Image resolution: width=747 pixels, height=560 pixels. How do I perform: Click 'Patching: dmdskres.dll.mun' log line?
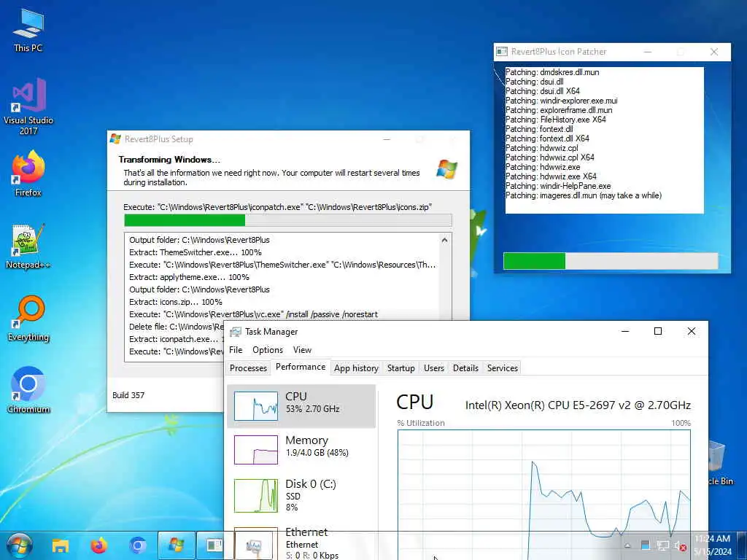click(552, 72)
